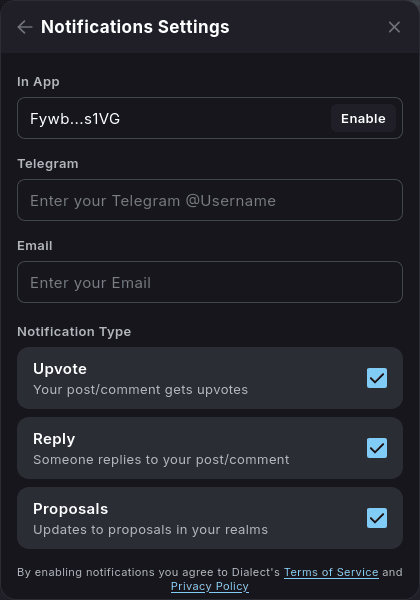The image size is (420, 600).
Task: Click the Email field label
Action: pos(35,246)
